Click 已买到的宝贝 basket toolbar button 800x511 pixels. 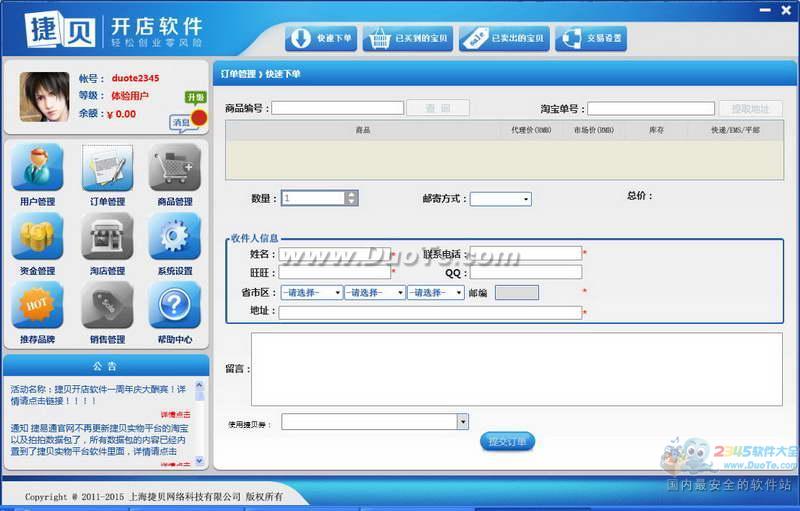pyautogui.click(x=408, y=38)
